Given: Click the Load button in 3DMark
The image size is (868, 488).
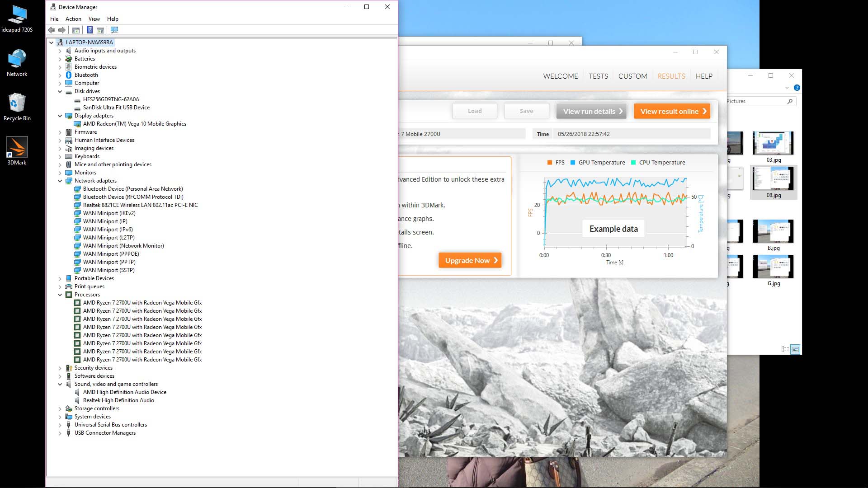Looking at the screenshot, I should (475, 111).
